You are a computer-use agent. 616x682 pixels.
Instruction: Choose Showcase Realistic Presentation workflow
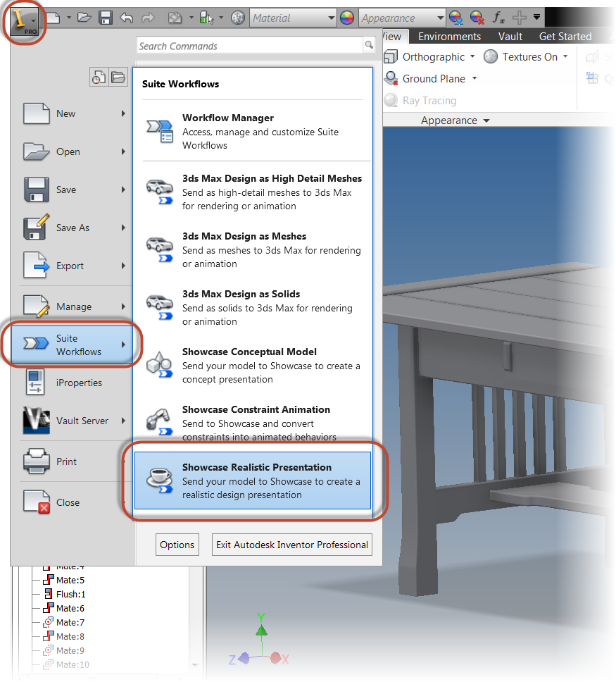pyautogui.click(x=253, y=480)
